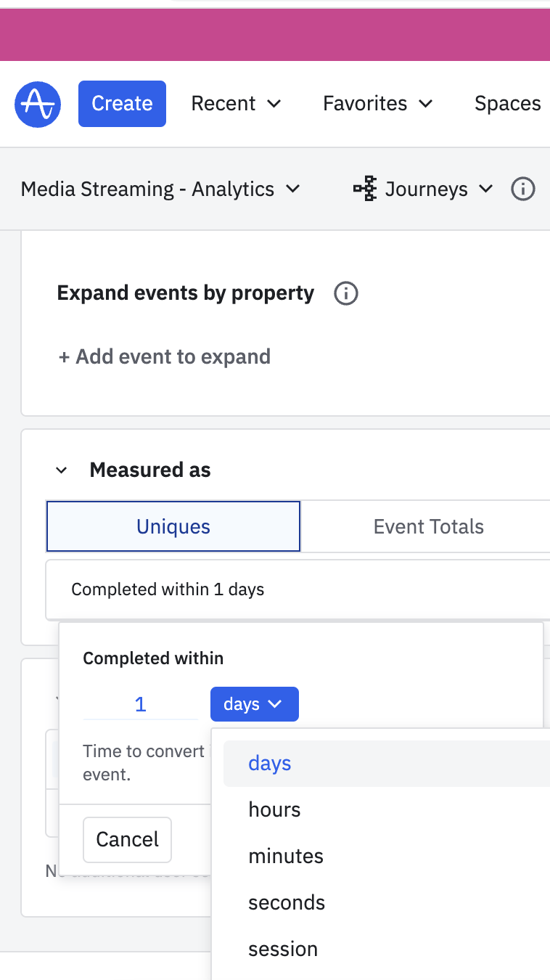The width and height of the screenshot is (550, 980).
Task: Choose minutes from the unit list
Action: pos(286,857)
